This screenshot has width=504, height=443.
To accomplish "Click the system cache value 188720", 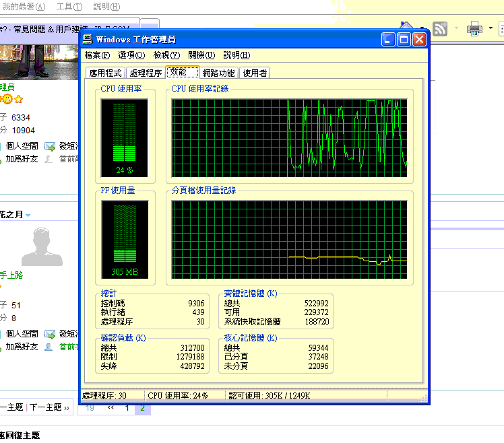I will click(x=317, y=322).
